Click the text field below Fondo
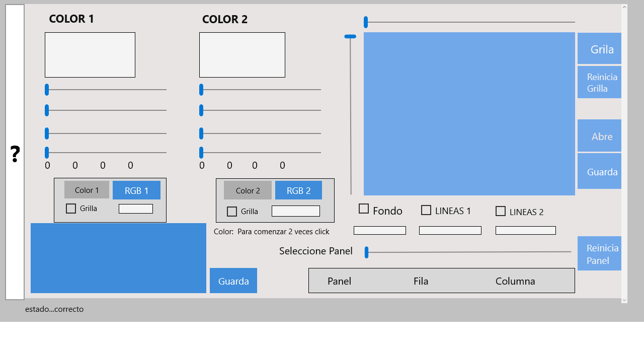644x342 pixels. click(x=380, y=230)
